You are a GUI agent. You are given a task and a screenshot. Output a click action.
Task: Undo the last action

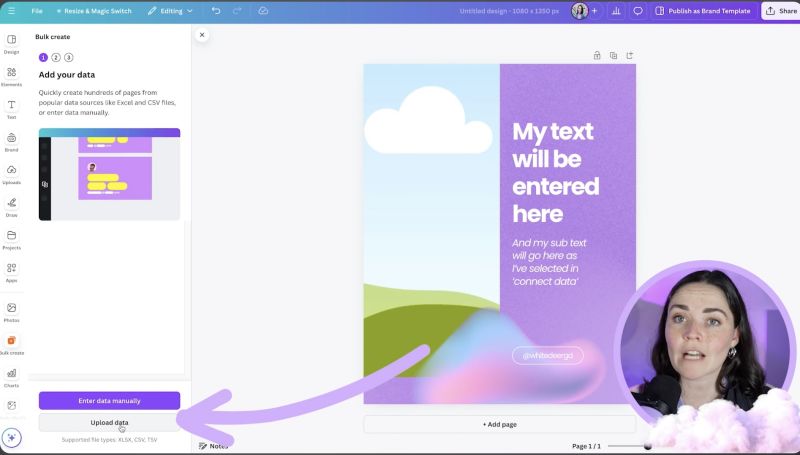216,11
